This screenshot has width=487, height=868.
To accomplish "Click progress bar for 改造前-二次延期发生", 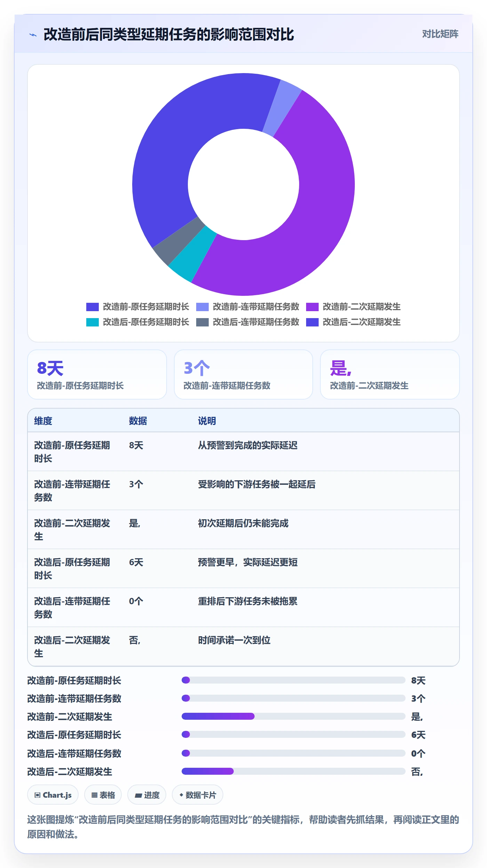I will click(294, 716).
